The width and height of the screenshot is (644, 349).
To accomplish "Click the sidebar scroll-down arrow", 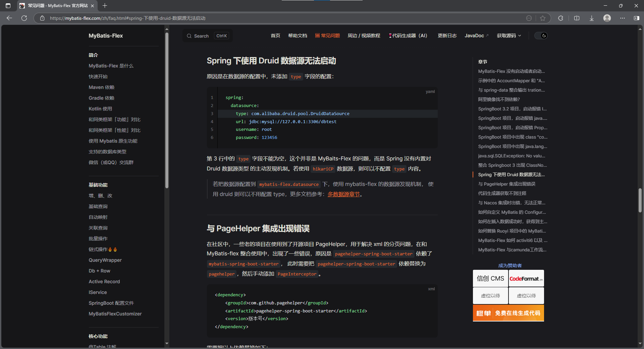I will pos(167,343).
